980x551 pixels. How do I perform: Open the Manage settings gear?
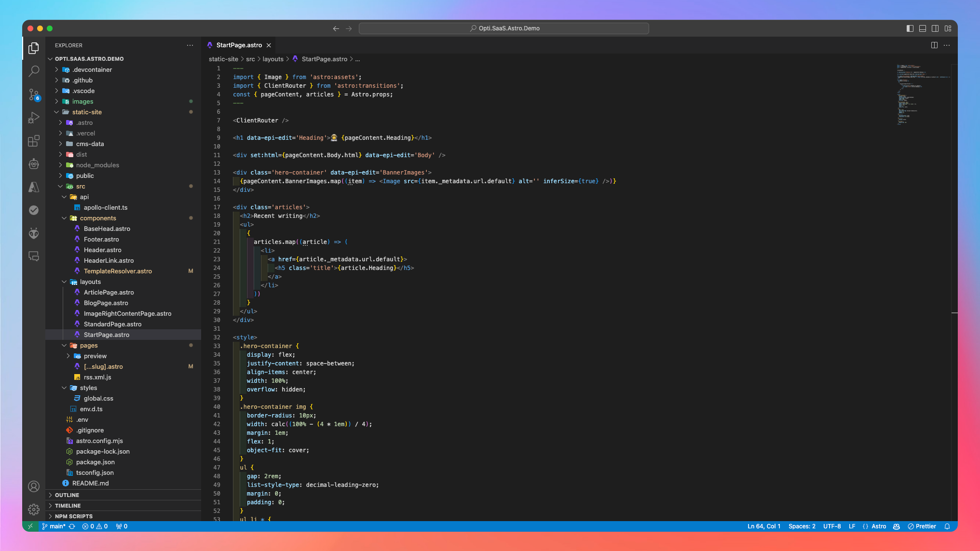click(34, 509)
